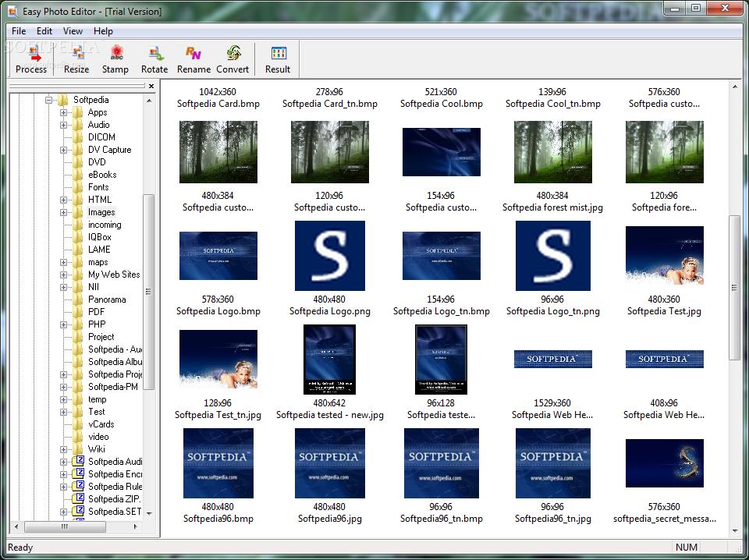Select the Softpedia Logo.png thumbnail
The width and height of the screenshot is (749, 560).
pyautogui.click(x=329, y=255)
